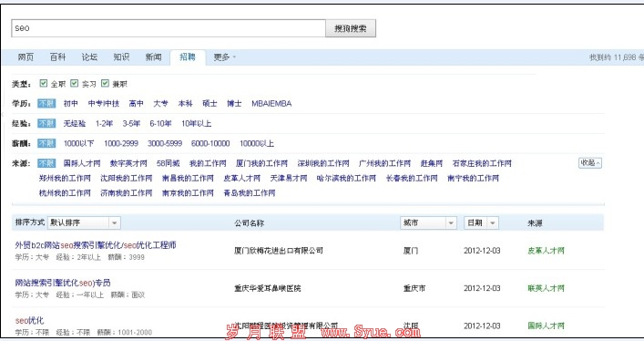Open job 网站搜索引擎优化(seo)专员 listing
Viewport: 644px width, 341px height.
tap(63, 283)
